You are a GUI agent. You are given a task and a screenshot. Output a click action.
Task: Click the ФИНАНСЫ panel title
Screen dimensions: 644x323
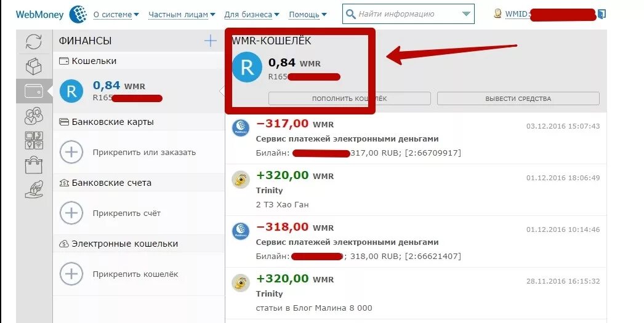point(85,41)
